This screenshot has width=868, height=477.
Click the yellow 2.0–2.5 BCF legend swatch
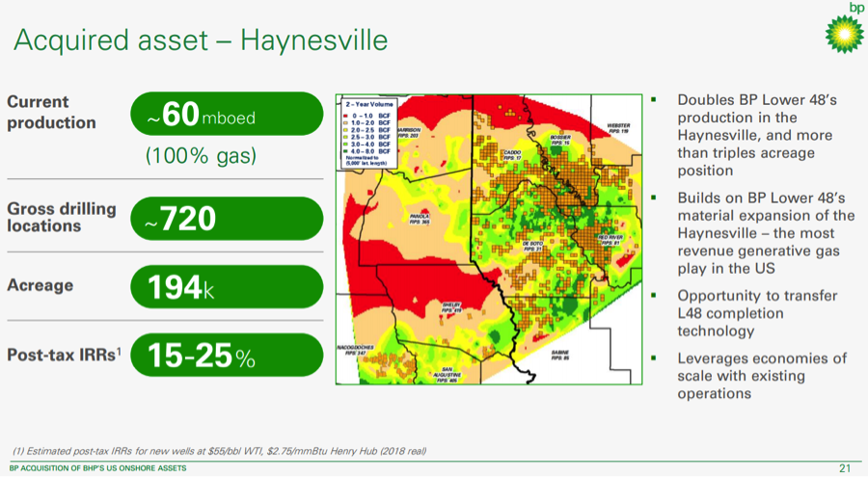click(343, 129)
